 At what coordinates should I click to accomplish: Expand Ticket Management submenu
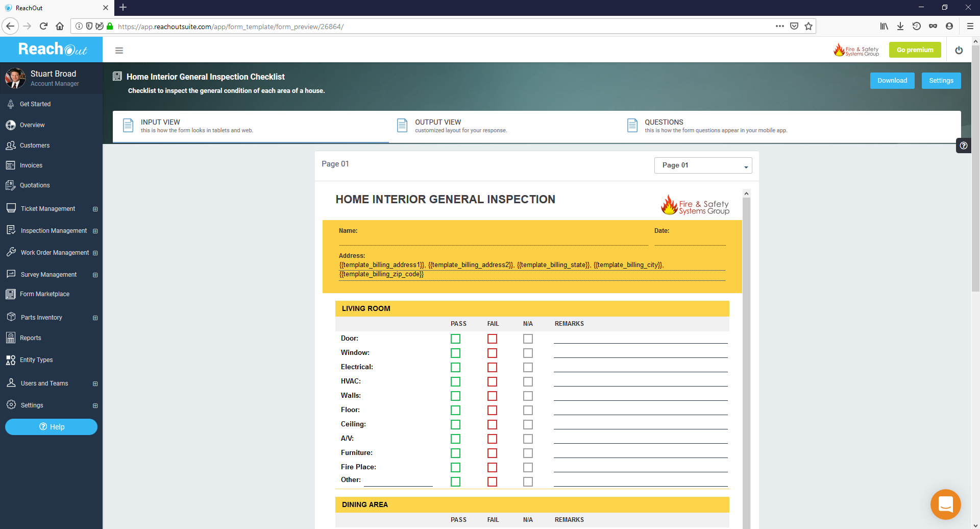click(x=95, y=209)
